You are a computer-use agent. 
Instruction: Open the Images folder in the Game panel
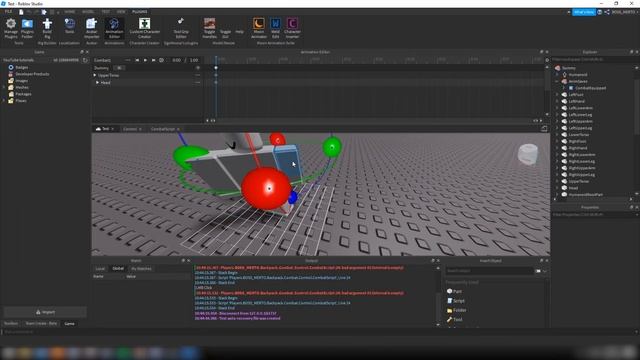22,81
